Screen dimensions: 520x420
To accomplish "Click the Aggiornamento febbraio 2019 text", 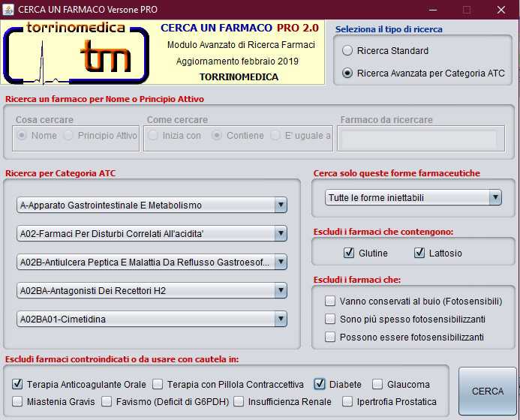I will point(237,61).
